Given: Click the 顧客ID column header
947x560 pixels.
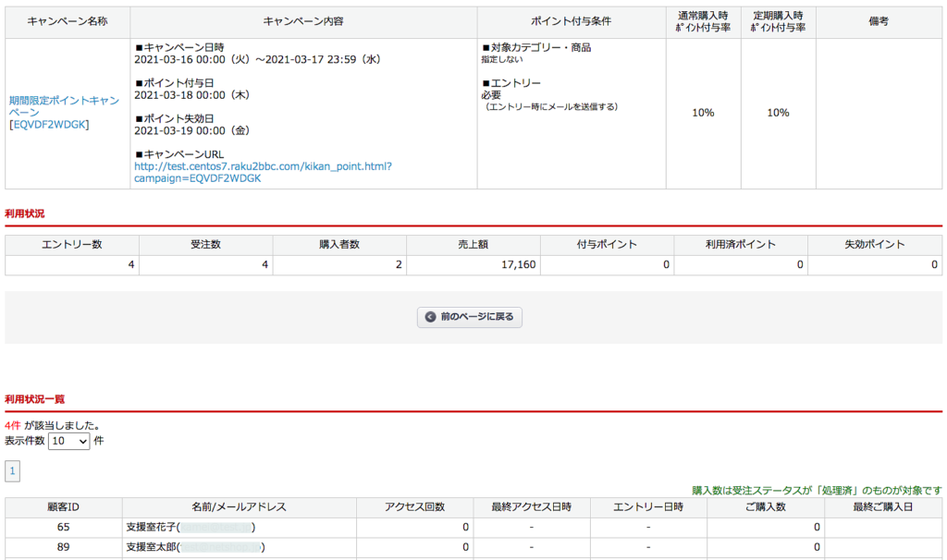Looking at the screenshot, I should click(x=63, y=506).
